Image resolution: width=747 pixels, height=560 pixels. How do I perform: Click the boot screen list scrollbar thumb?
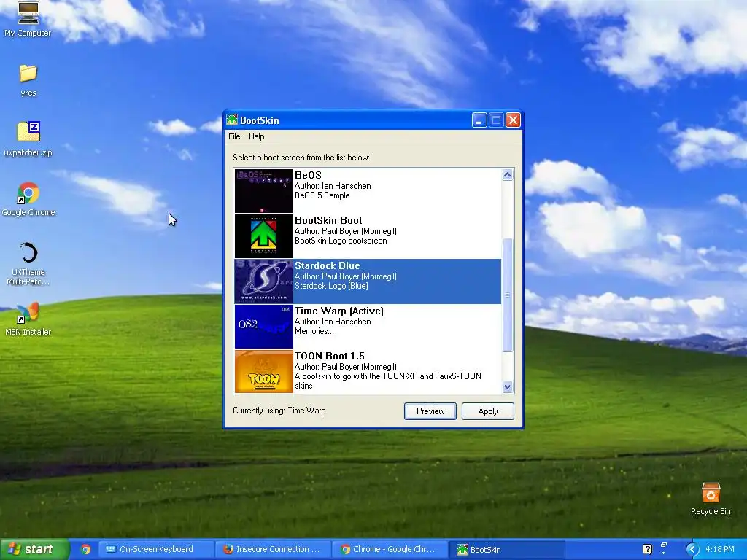click(x=508, y=295)
